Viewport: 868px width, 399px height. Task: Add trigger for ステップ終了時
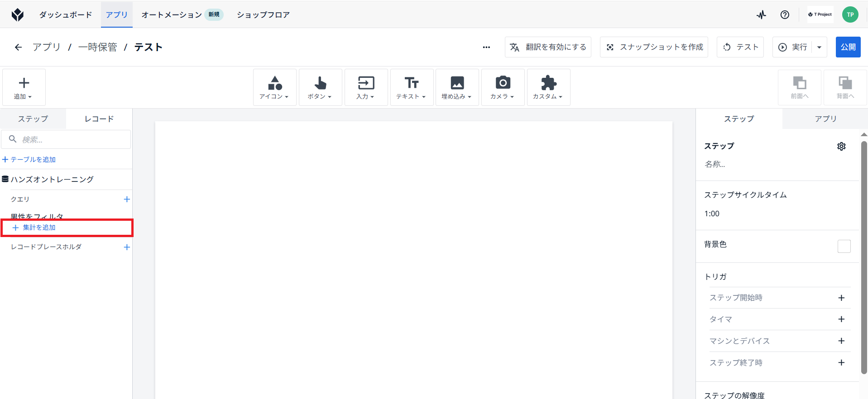pyautogui.click(x=841, y=362)
